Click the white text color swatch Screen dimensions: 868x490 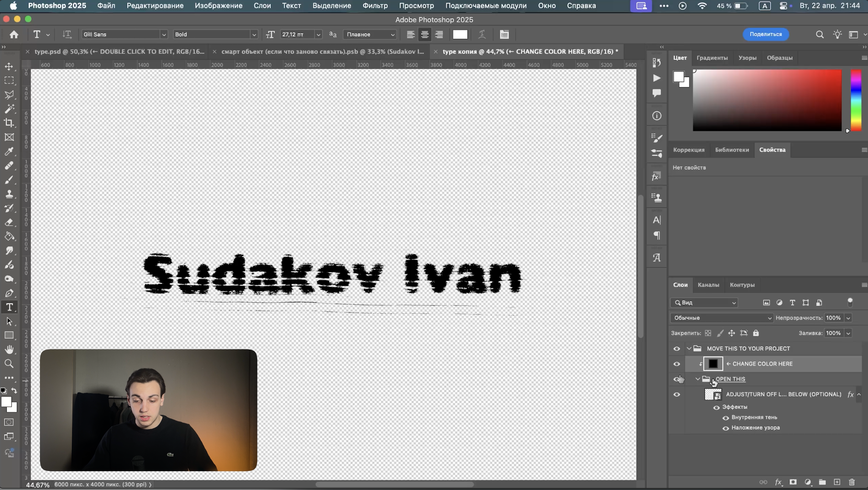(460, 34)
